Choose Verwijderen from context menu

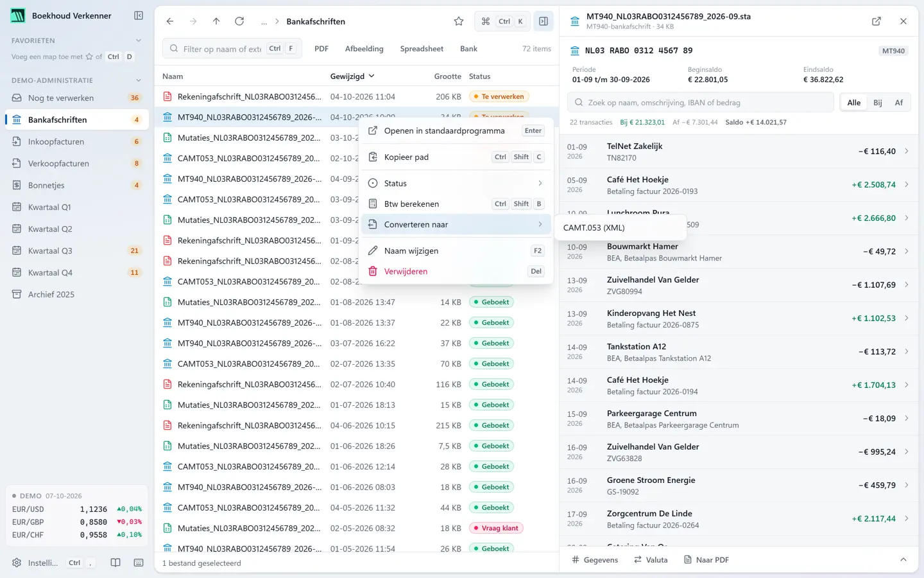pyautogui.click(x=456, y=271)
